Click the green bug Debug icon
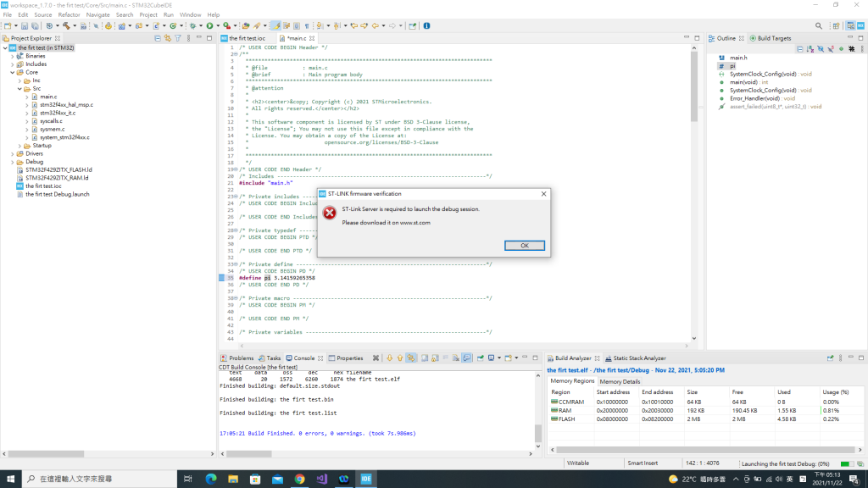This screenshot has width=868, height=488. click(192, 26)
